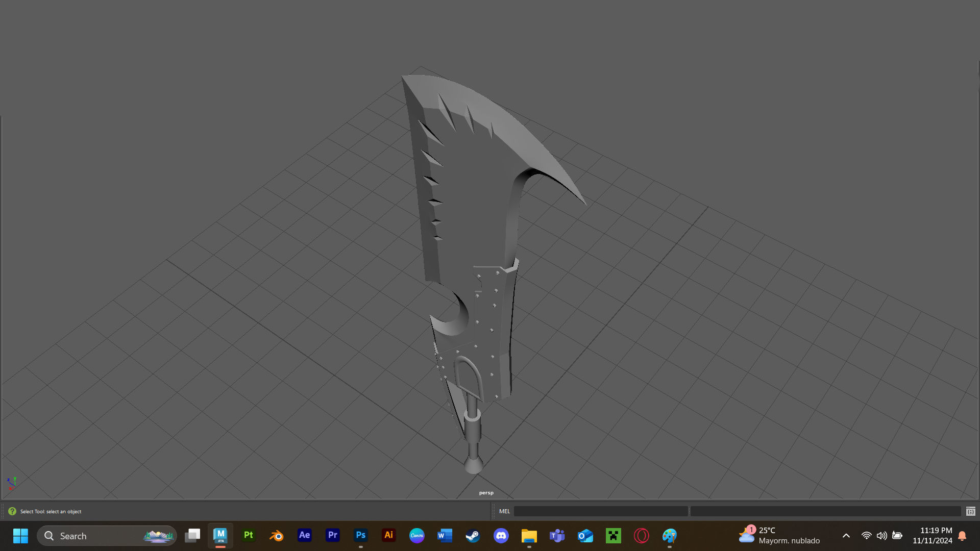The height and width of the screenshot is (551, 980).
Task: Click the volume speaker icon in the tray
Action: (881, 536)
